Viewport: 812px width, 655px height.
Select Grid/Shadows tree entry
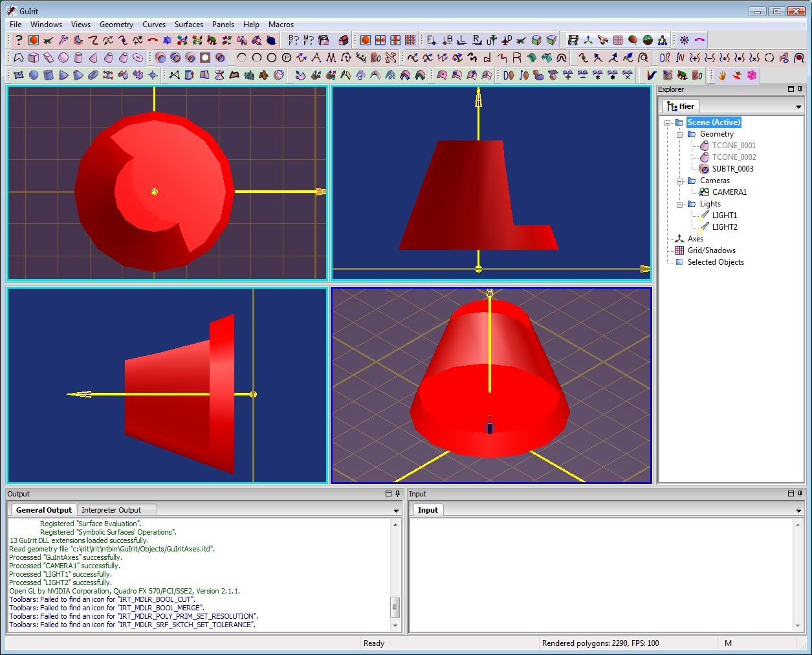[x=711, y=250]
